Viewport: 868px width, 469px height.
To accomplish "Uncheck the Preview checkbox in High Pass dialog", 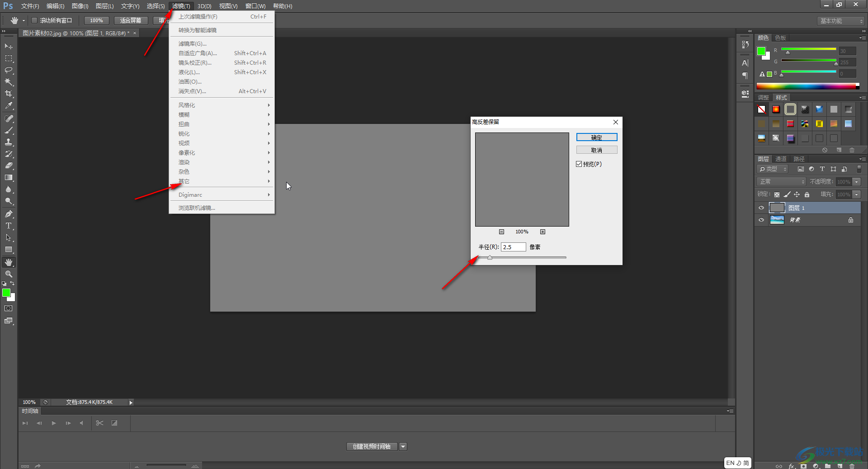I will (x=579, y=164).
